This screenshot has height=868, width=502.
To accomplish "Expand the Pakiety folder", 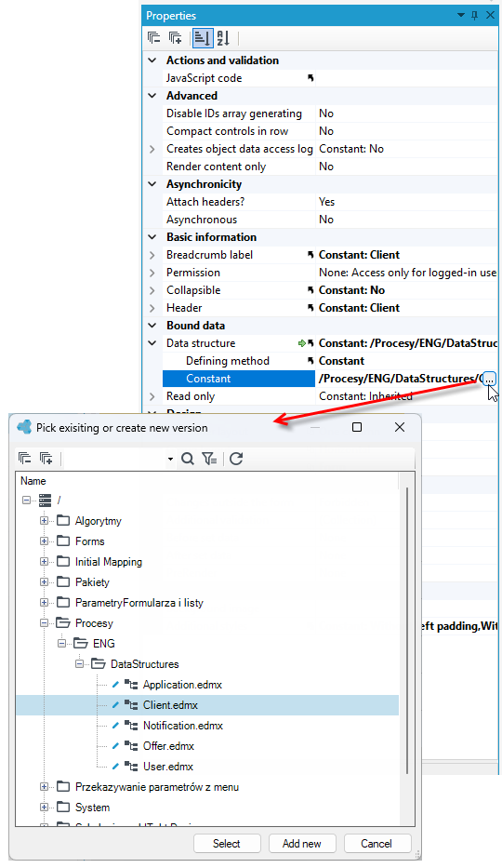I will (44, 582).
